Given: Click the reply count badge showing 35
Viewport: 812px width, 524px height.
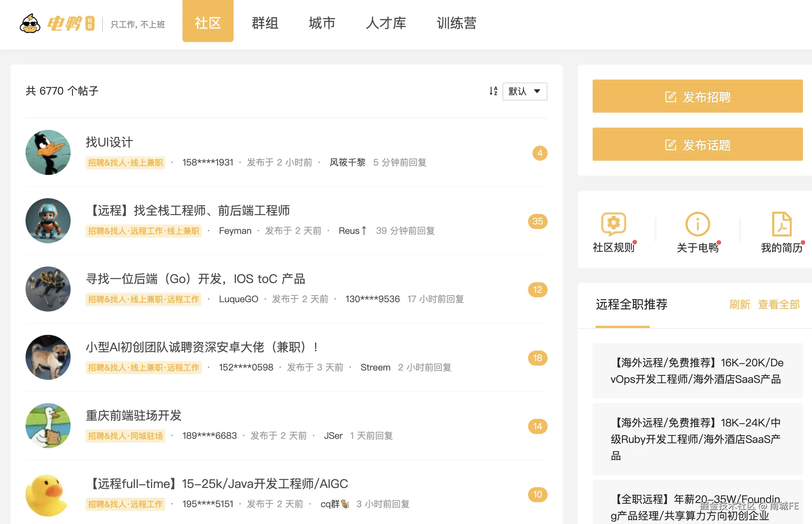Looking at the screenshot, I should 537,221.
